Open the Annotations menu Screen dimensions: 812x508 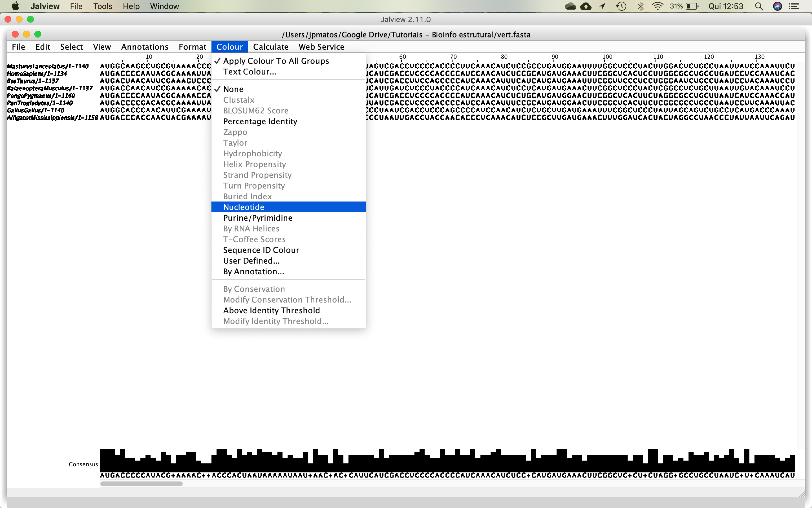(x=145, y=47)
